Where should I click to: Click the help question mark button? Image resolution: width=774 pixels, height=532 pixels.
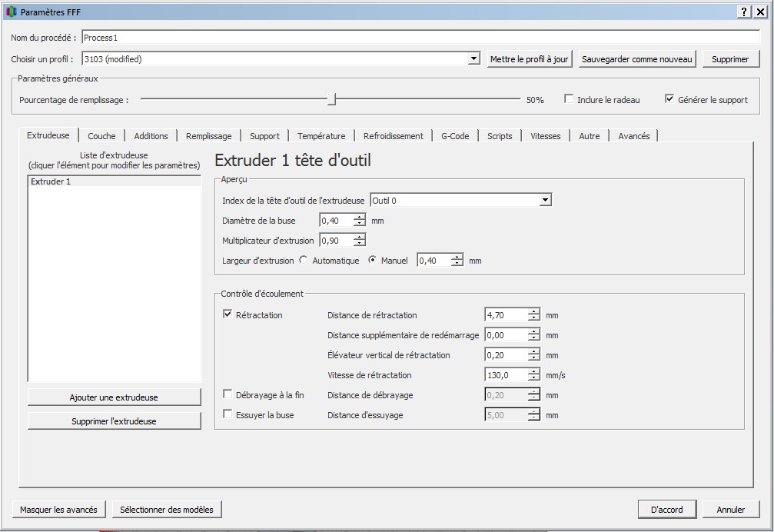pyautogui.click(x=745, y=12)
